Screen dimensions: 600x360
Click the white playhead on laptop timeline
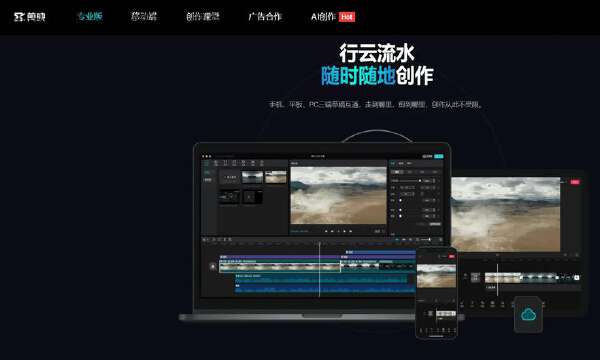click(320, 269)
